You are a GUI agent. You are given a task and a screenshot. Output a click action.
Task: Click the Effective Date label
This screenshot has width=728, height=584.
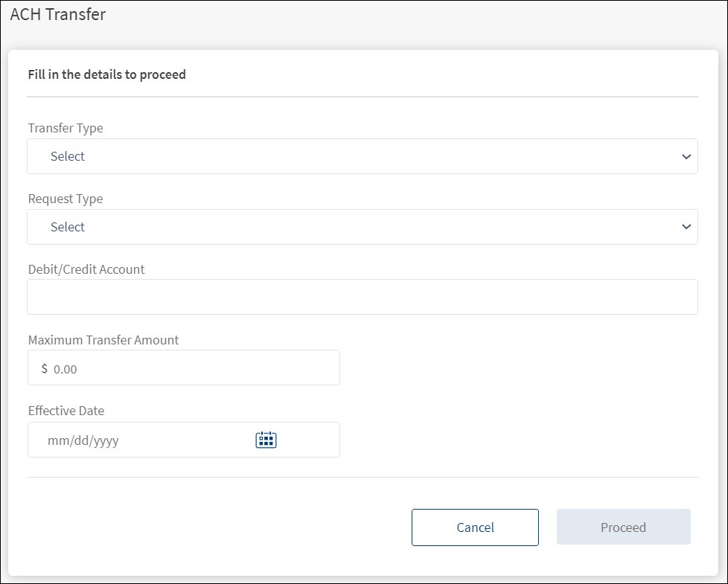(66, 411)
